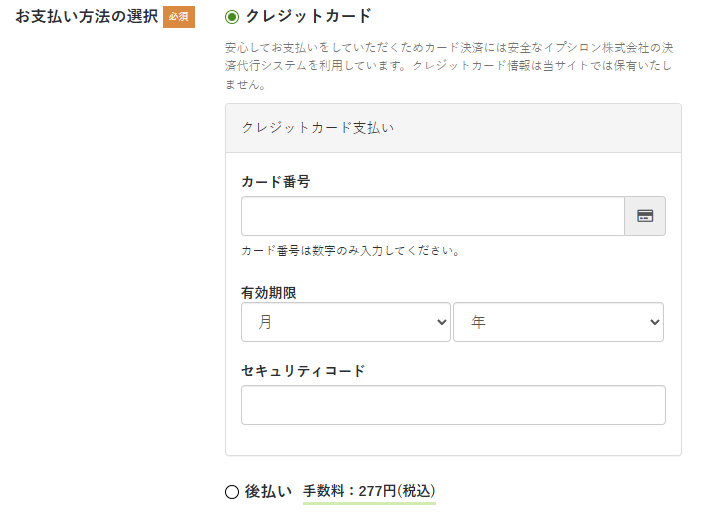This screenshot has width=719, height=514.
Task: Click the カード番号 field label
Action: click(276, 182)
